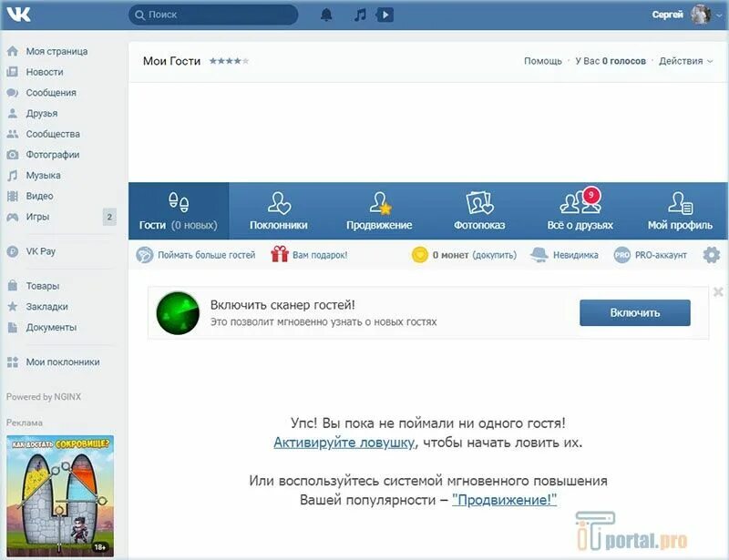Expand the profile menu arrow next to avatar
This screenshot has height=560, width=729.
click(719, 15)
